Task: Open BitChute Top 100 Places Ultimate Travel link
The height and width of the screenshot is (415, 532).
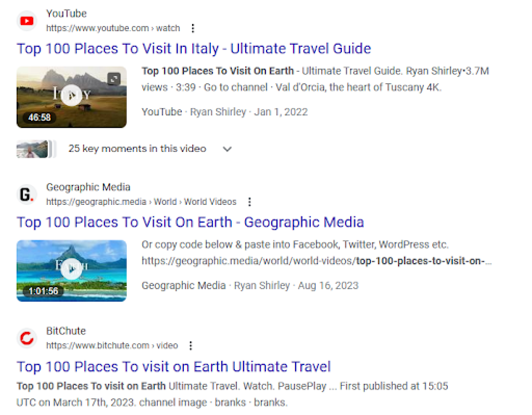Action: click(174, 367)
